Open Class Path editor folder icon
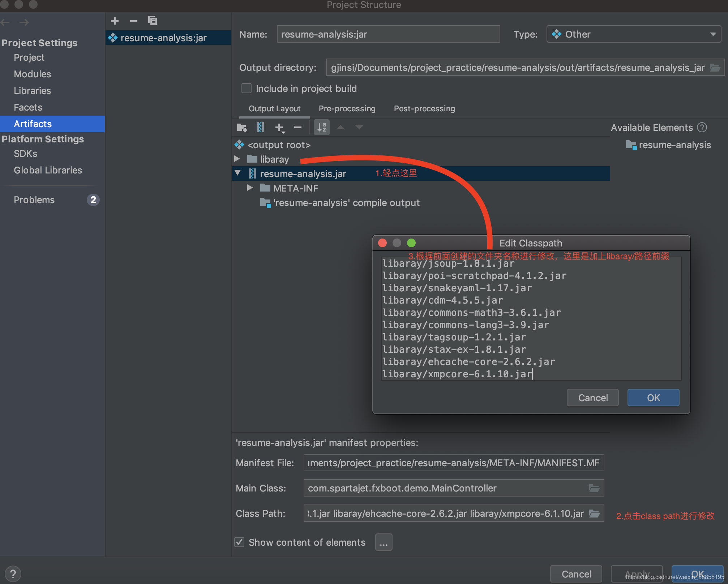The height and width of the screenshot is (584, 728). [x=595, y=514]
